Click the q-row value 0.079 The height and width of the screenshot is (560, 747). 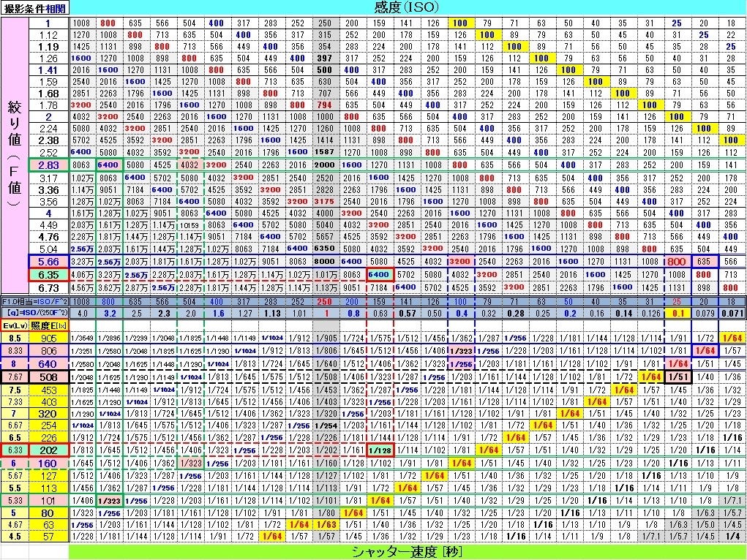[705, 314]
